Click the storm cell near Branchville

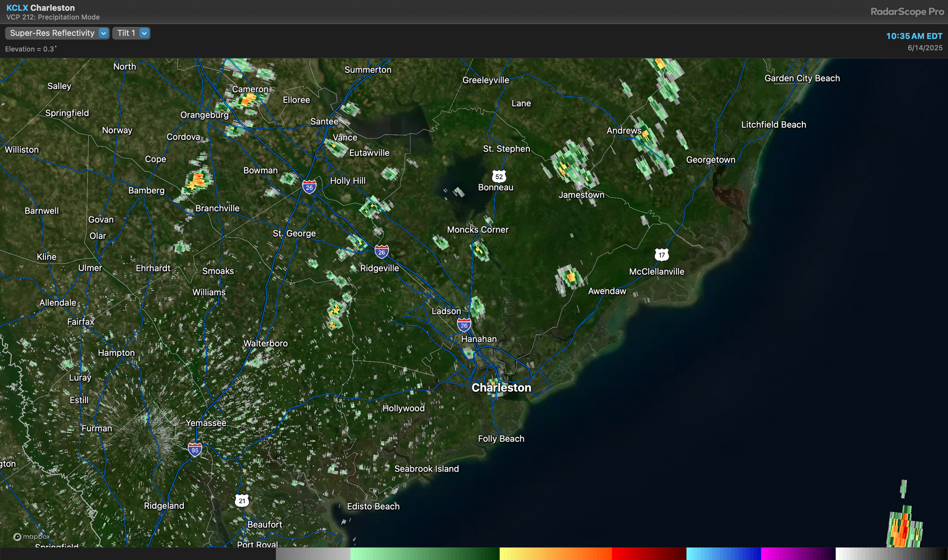pos(197,180)
